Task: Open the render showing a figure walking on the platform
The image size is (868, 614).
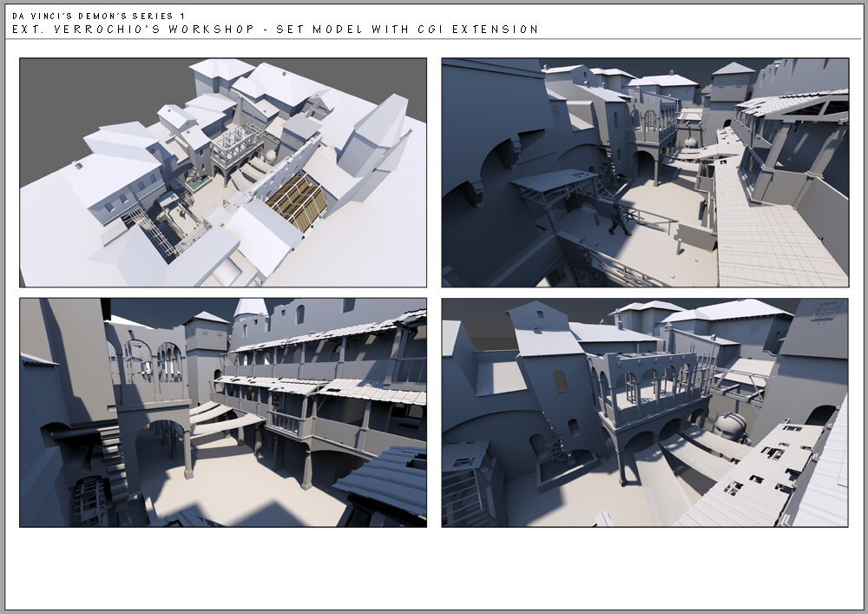Action: click(x=645, y=172)
